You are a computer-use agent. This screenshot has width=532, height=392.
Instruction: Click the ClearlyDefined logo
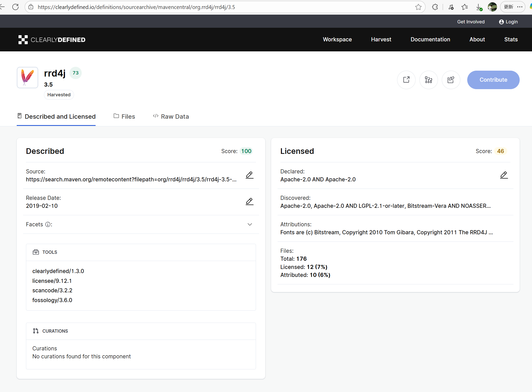(x=52, y=40)
